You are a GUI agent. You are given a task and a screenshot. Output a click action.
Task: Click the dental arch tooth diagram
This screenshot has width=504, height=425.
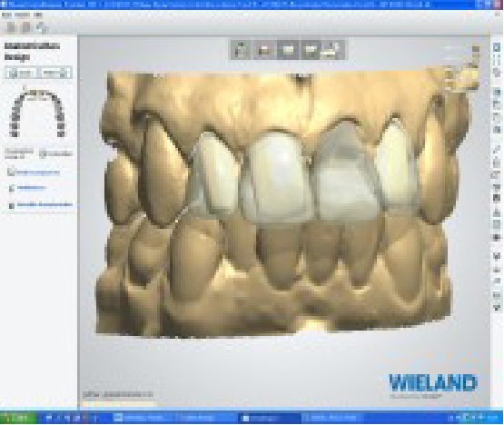[x=37, y=114]
